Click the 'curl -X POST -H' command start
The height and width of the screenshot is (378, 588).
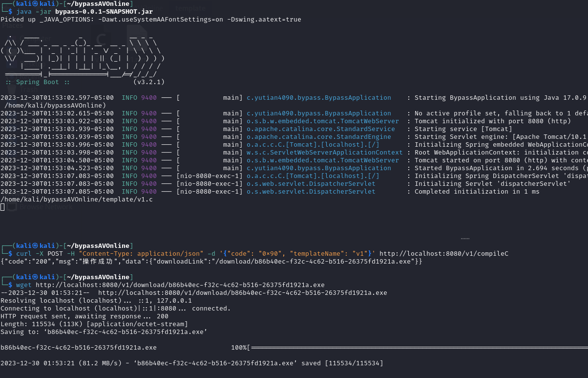coord(45,254)
